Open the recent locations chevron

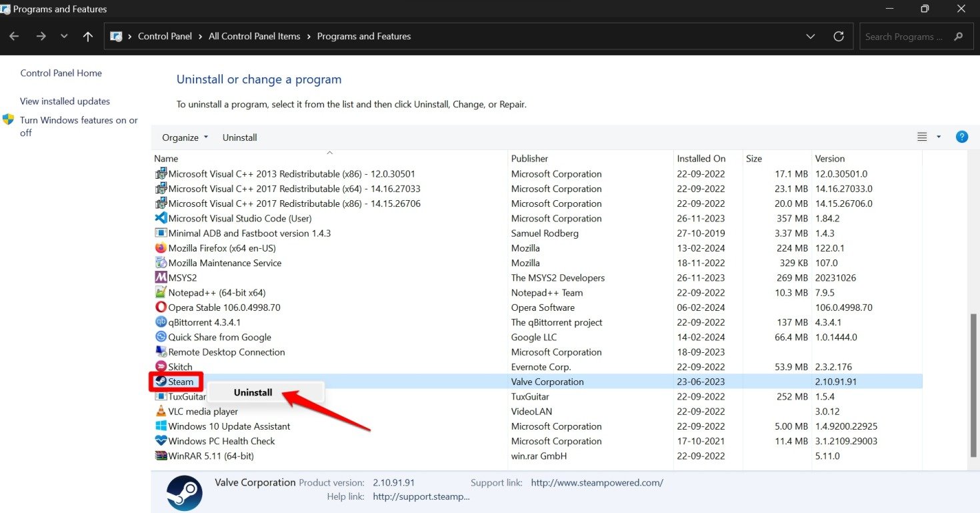(64, 37)
